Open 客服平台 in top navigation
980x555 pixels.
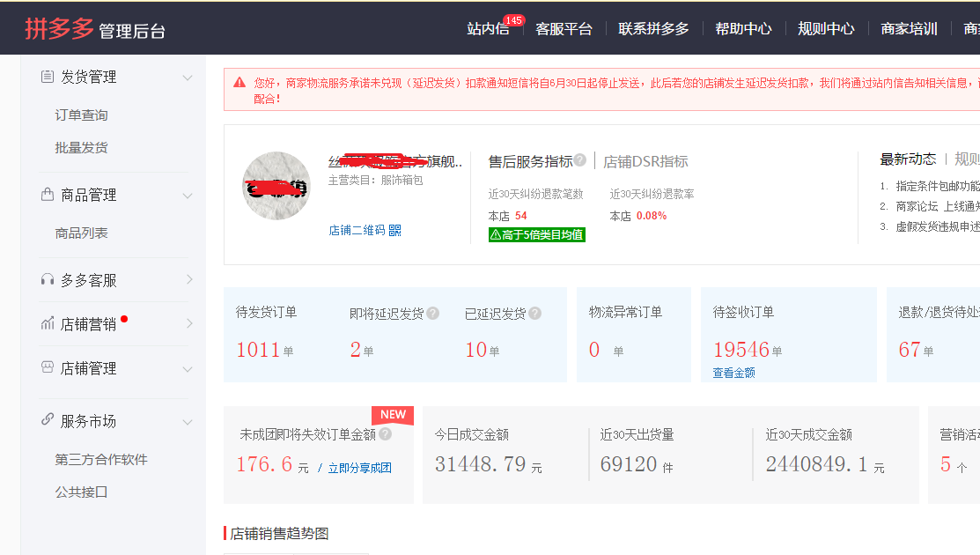[x=564, y=29]
